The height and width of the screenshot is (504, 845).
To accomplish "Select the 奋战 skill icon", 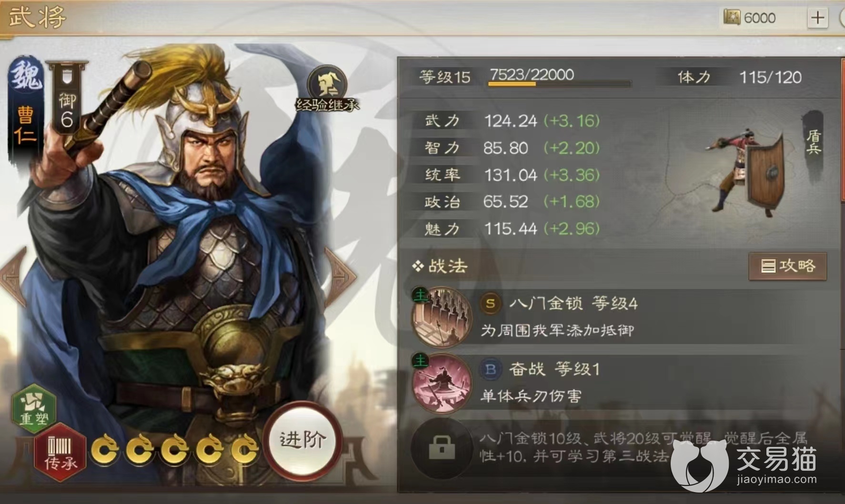I will [442, 383].
